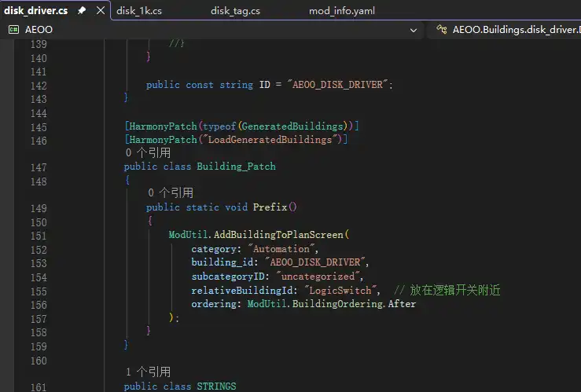Viewport: 581px width, 392px height.
Task: Click the STRINGS class name
Action: pos(216,387)
